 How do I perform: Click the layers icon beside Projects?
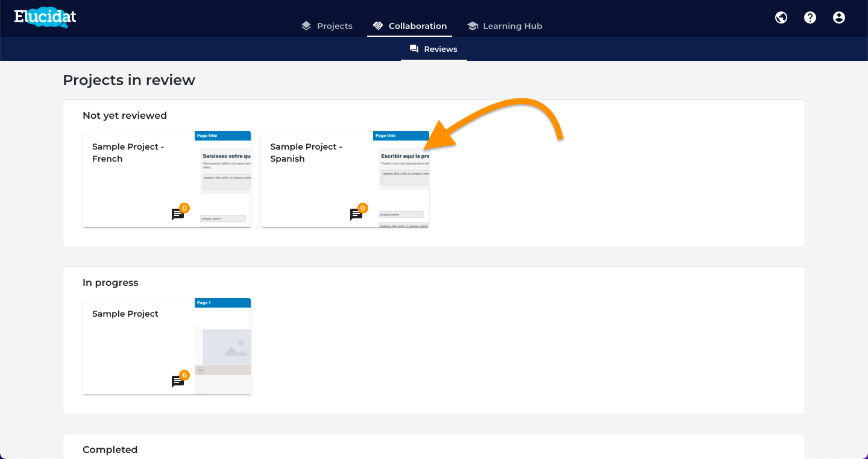coord(306,26)
